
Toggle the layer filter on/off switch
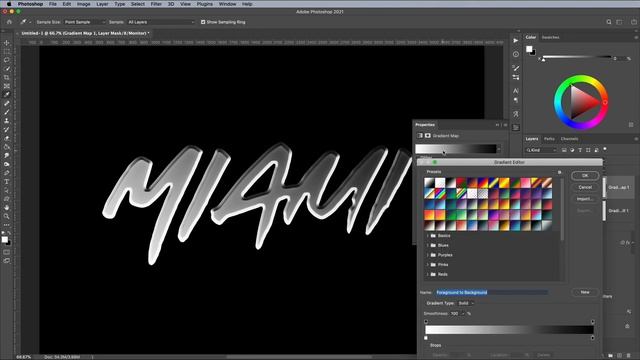tap(605, 149)
